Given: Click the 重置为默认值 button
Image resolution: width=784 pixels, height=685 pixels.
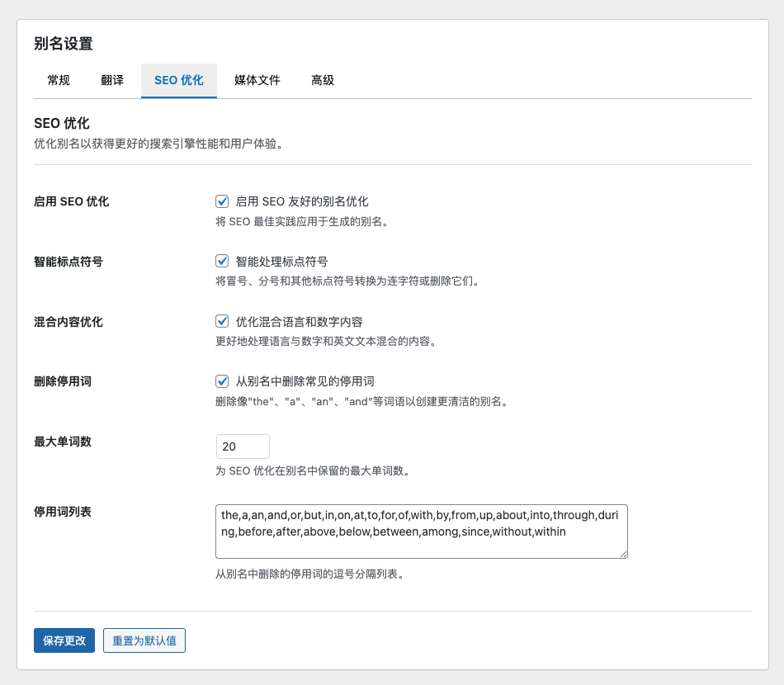Looking at the screenshot, I should [144, 640].
